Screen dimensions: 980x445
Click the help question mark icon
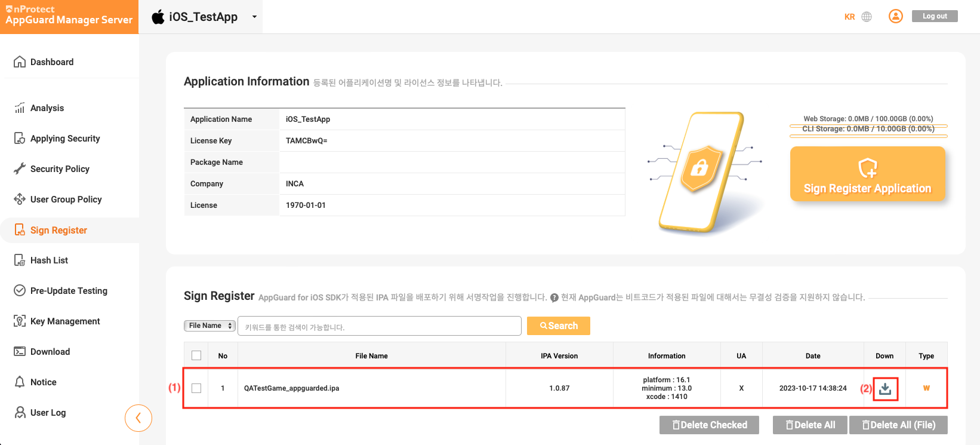click(554, 297)
